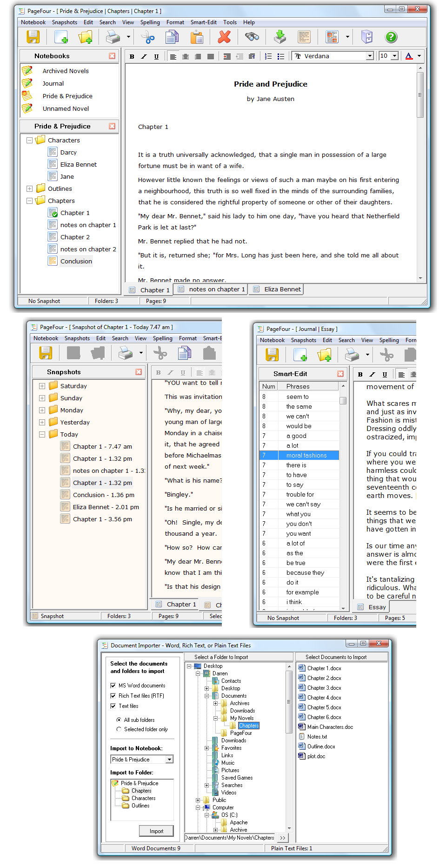Sort by the Phrases column header
Screen dimensions: 446x868
point(308,386)
